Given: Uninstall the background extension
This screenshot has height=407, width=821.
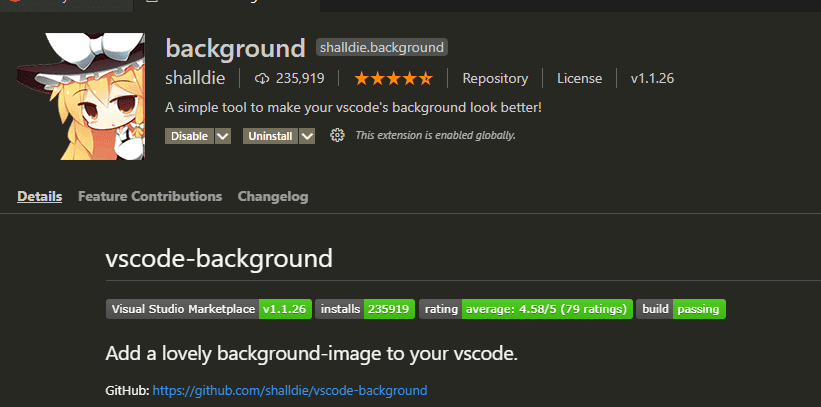Looking at the screenshot, I should 270,135.
